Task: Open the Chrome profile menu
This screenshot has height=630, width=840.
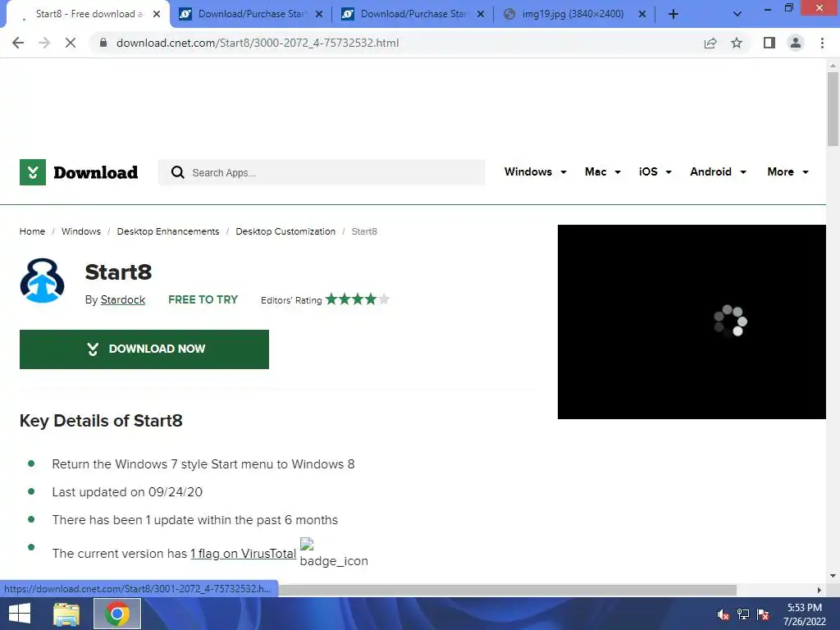Action: click(796, 43)
